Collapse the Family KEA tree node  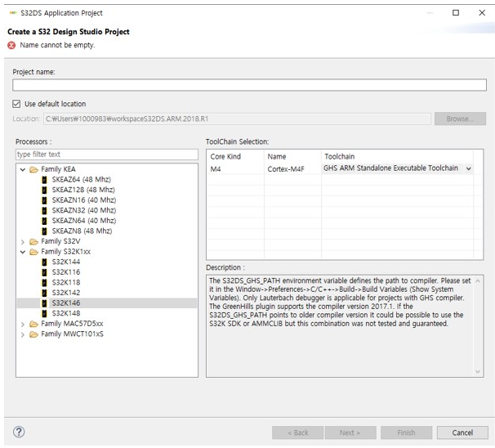[x=22, y=169]
